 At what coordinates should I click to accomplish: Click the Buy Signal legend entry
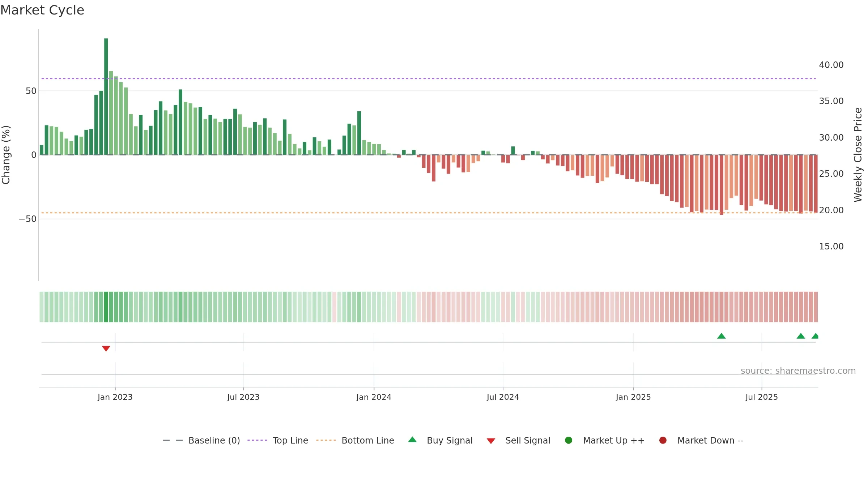(440, 440)
